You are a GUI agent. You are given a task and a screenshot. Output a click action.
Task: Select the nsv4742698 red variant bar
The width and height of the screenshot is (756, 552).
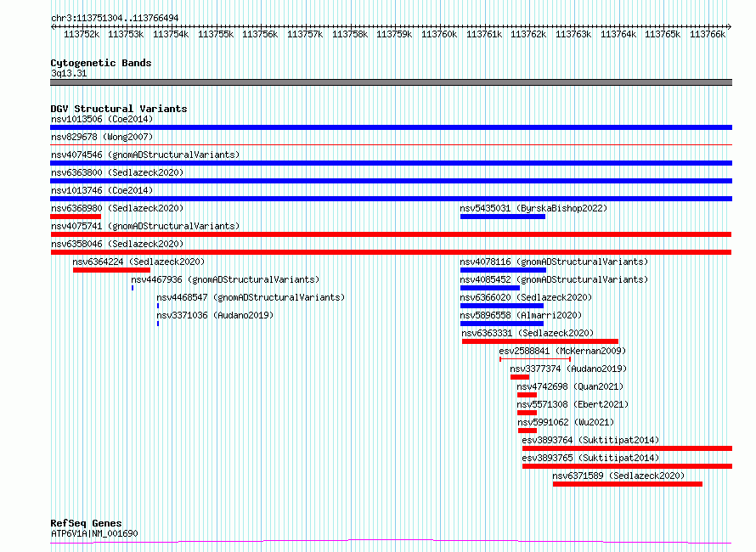coord(527,396)
